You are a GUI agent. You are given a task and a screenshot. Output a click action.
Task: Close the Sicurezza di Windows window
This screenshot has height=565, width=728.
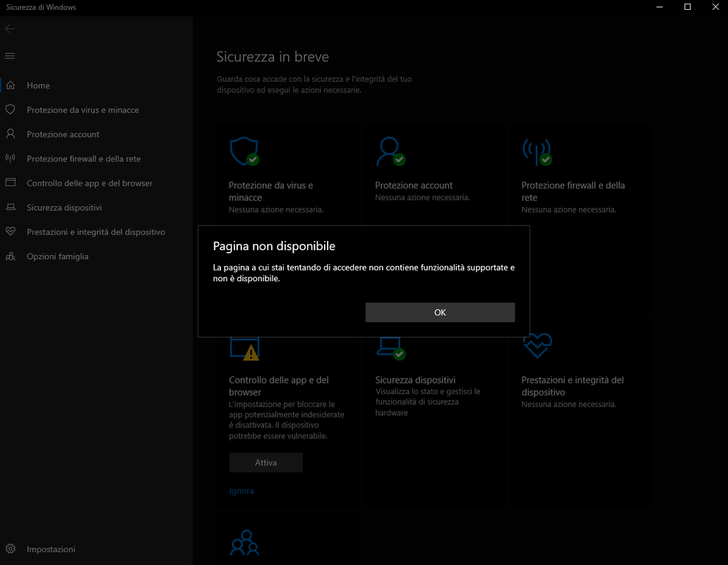pos(715,7)
